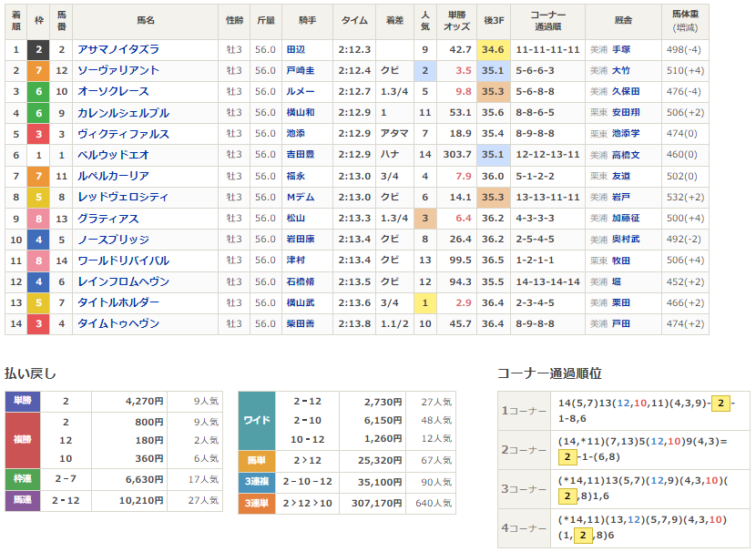Screen dimensions: 756x552
Task: Click the 枠連 payout label
Action: pos(23,479)
